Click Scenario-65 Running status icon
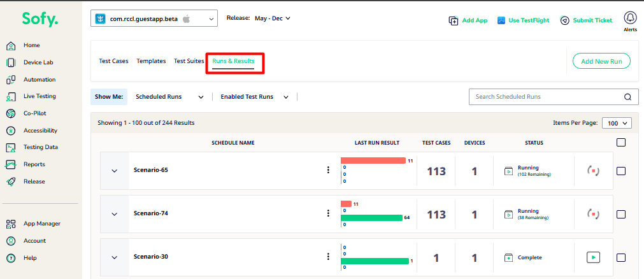This screenshot has width=644, height=279. 508,171
